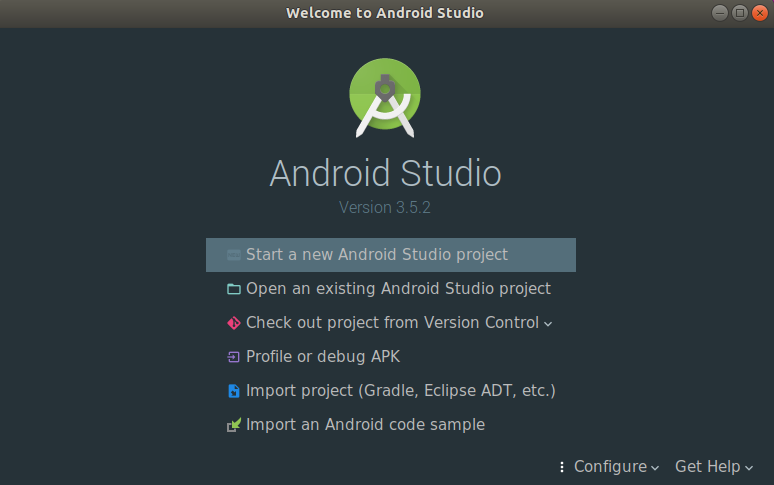The image size is (774, 485).
Task: Start a new Android Studio project
Action: point(390,255)
